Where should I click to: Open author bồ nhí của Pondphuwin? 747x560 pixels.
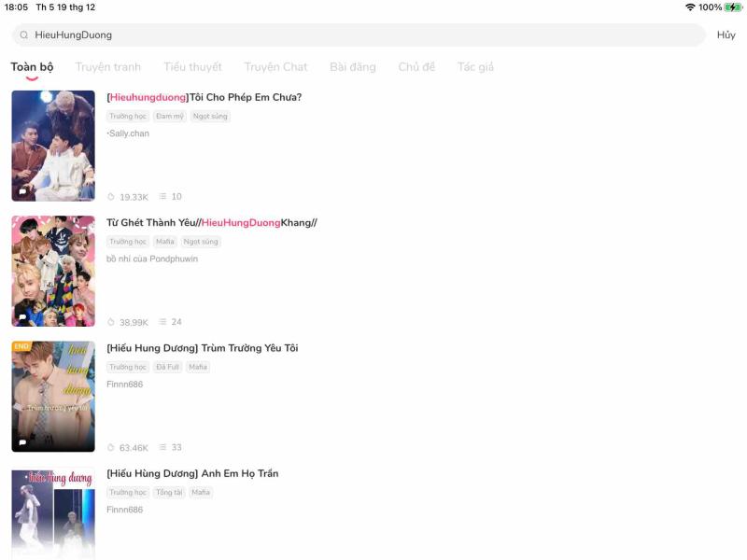pyautogui.click(x=152, y=259)
